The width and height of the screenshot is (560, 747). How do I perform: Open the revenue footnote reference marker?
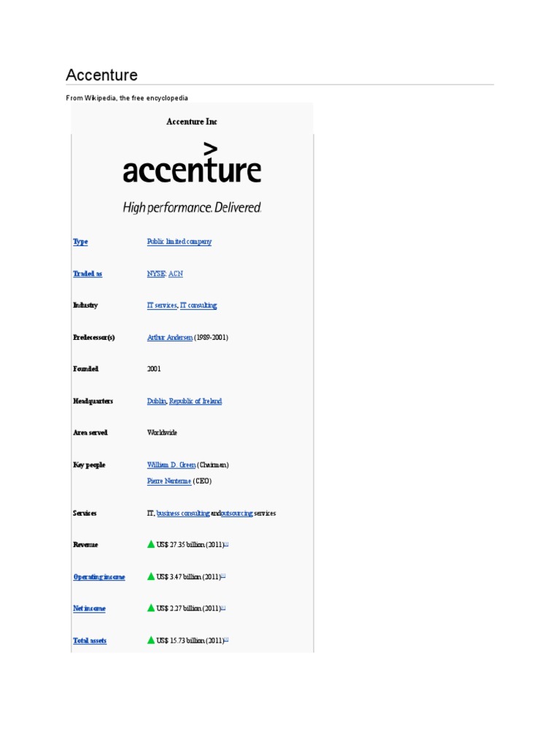click(227, 543)
